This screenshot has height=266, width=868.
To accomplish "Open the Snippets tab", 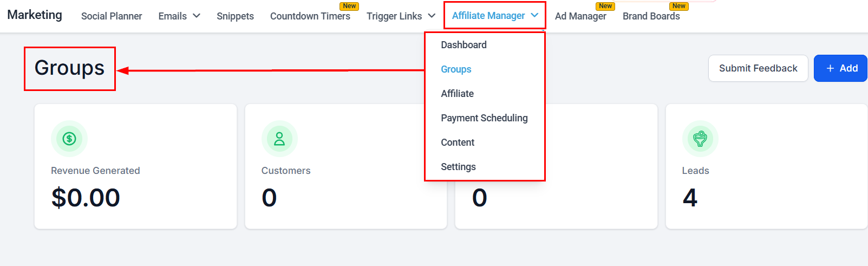I will tap(235, 16).
